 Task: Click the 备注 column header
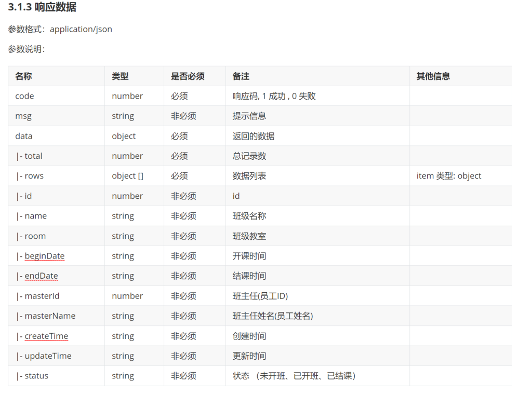pos(241,76)
